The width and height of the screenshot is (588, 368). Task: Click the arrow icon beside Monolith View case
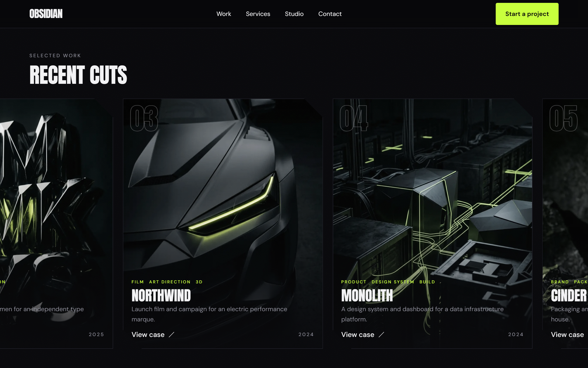tap(381, 335)
